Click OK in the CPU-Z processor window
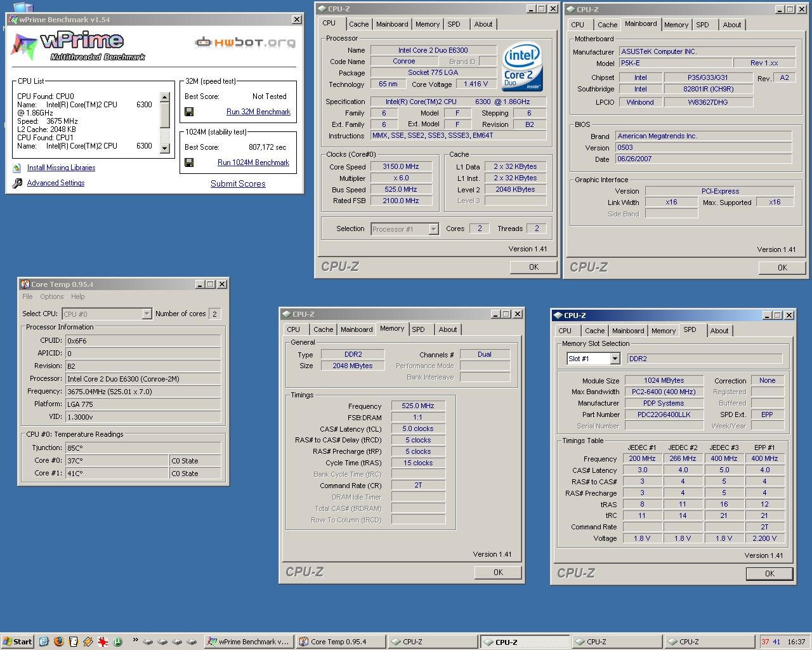Image resolution: width=812 pixels, height=650 pixels. [534, 267]
